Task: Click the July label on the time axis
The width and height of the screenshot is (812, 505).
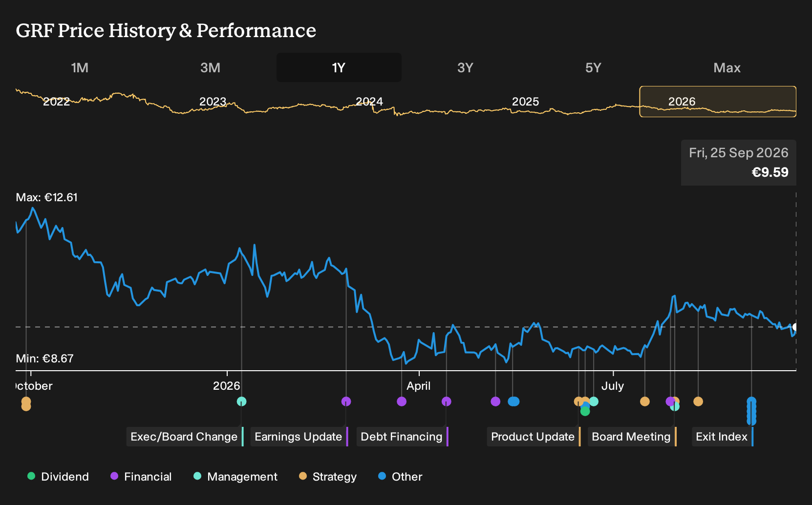Action: (613, 386)
